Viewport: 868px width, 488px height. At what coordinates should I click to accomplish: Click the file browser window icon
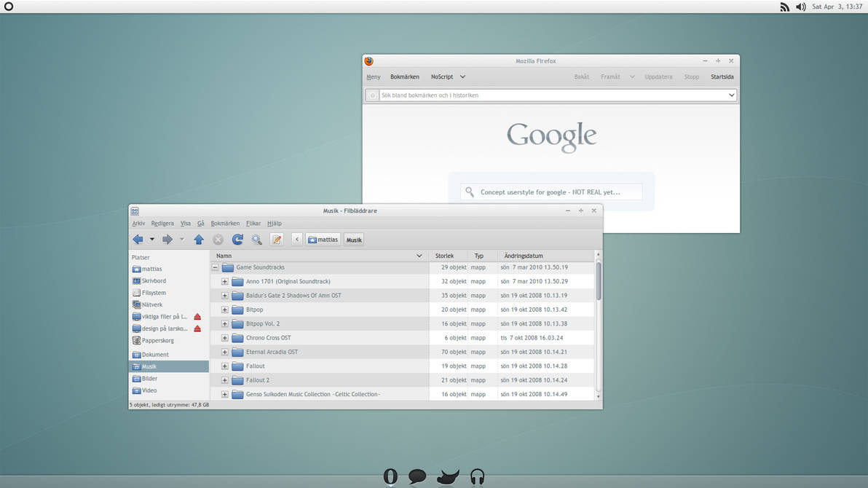tap(135, 211)
